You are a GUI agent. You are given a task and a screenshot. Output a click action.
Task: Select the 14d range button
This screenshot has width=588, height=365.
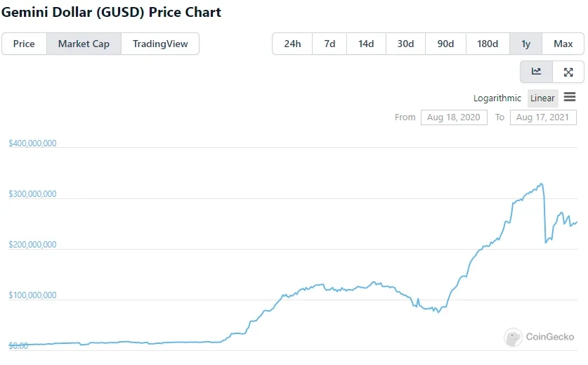(366, 44)
